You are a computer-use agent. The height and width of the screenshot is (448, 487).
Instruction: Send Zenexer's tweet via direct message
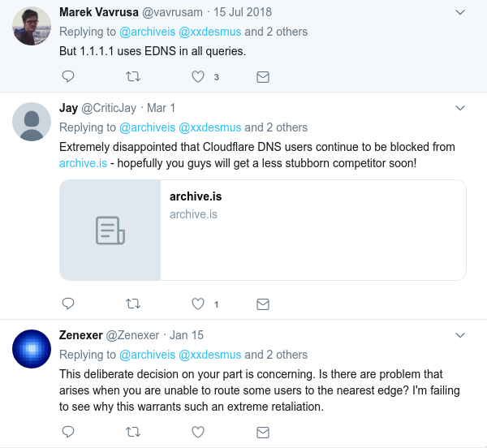click(x=263, y=432)
